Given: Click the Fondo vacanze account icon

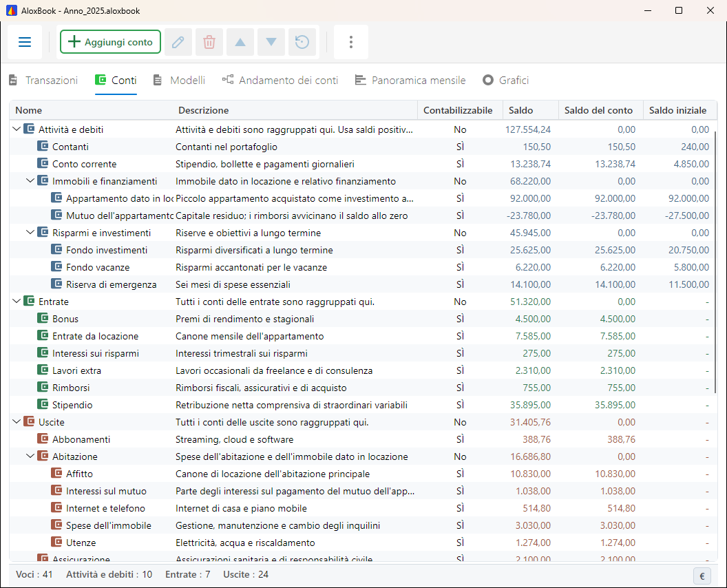Looking at the screenshot, I should (x=56, y=267).
